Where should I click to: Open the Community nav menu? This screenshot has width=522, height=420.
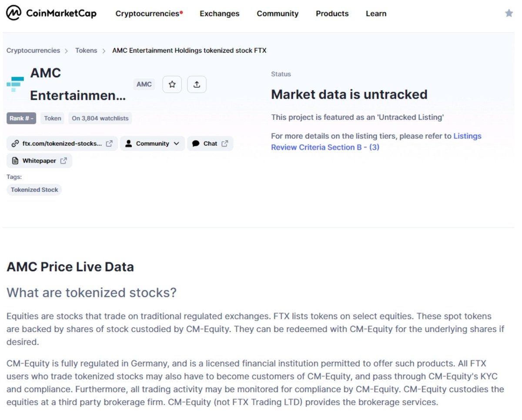point(278,13)
